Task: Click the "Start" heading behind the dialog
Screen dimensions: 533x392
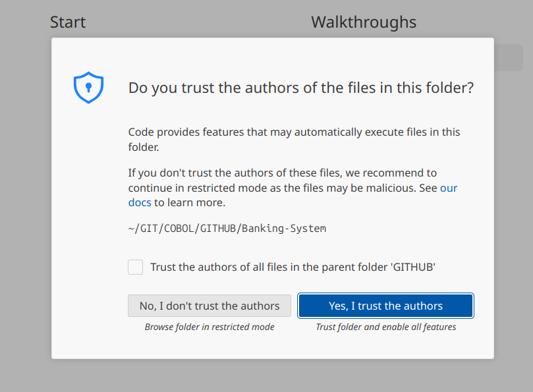Action: point(68,22)
